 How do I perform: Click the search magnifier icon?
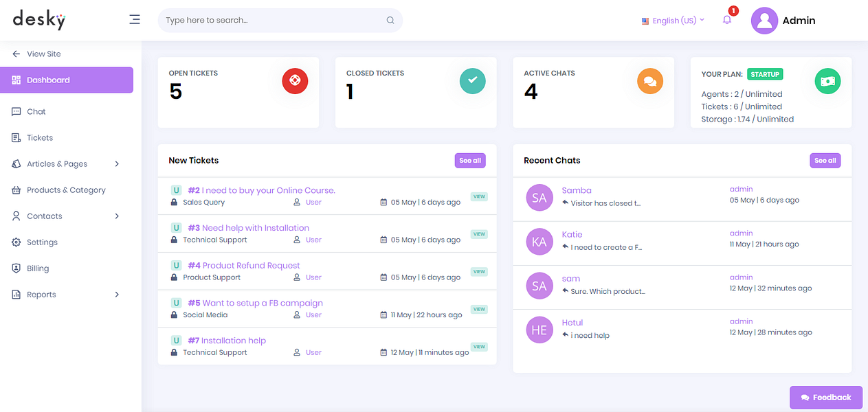coord(390,21)
